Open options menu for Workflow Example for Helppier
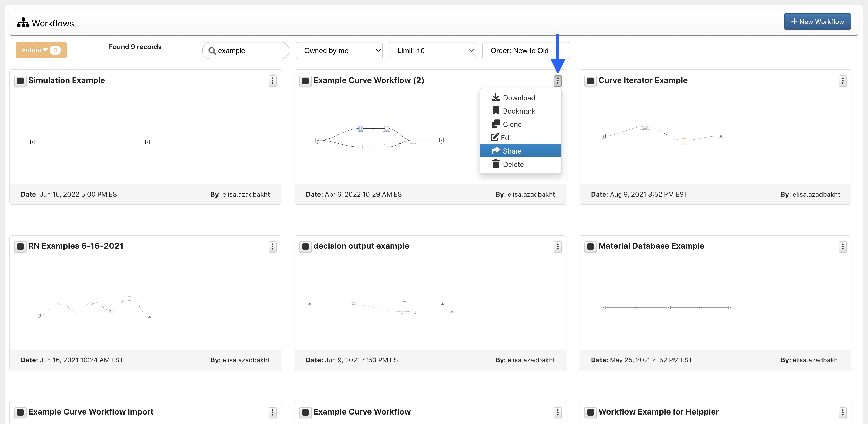The image size is (868, 426). (x=842, y=412)
